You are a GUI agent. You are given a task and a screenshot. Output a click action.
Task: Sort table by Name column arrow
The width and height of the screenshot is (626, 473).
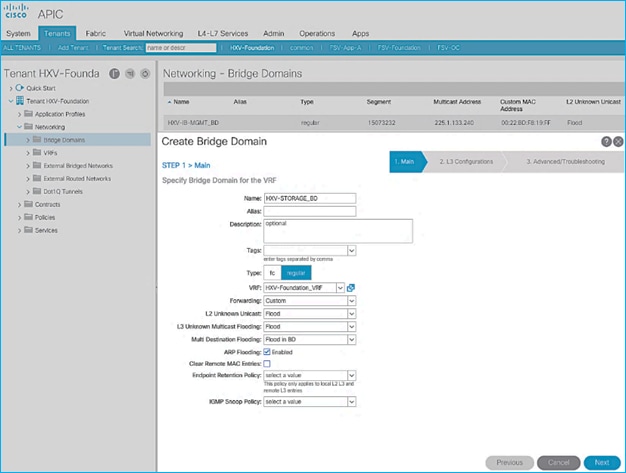click(169, 102)
